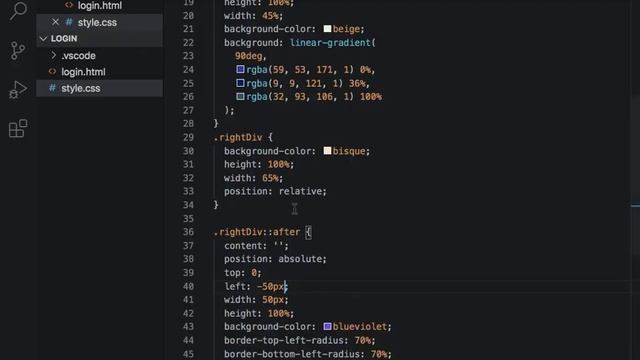Image resolution: width=640 pixels, height=360 pixels.
Task: Click the 'linear-gradient' function text
Action: [331, 42]
